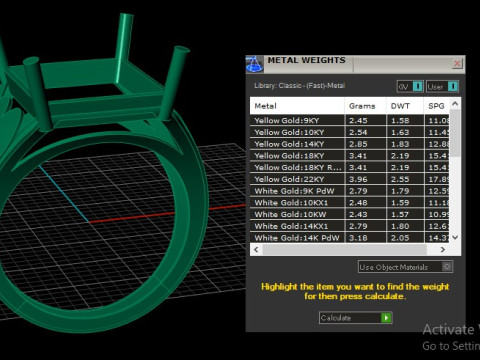Select the Yellow Gold:18KY row
Image resolution: width=480 pixels, height=360 pixels.
[x=350, y=156]
